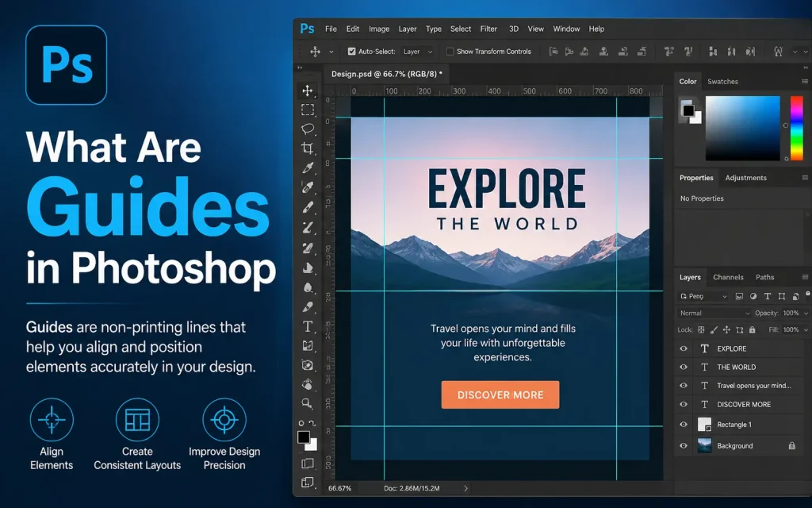
Task: Select the Hand tool
Action: (308, 384)
